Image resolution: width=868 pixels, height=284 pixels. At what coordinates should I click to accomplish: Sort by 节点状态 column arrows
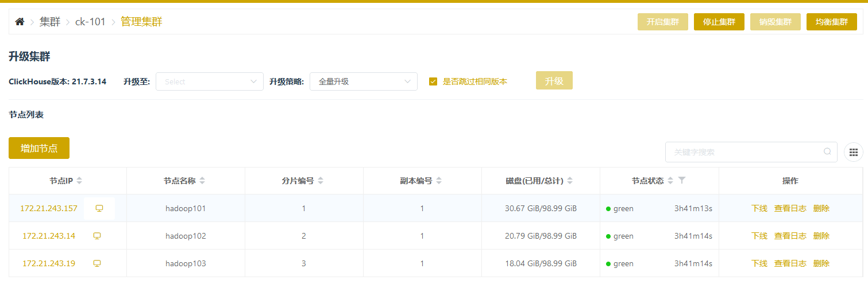670,181
